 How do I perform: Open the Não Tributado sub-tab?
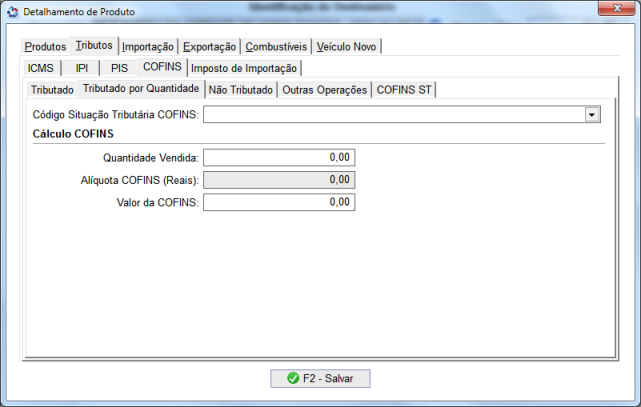tap(241, 89)
